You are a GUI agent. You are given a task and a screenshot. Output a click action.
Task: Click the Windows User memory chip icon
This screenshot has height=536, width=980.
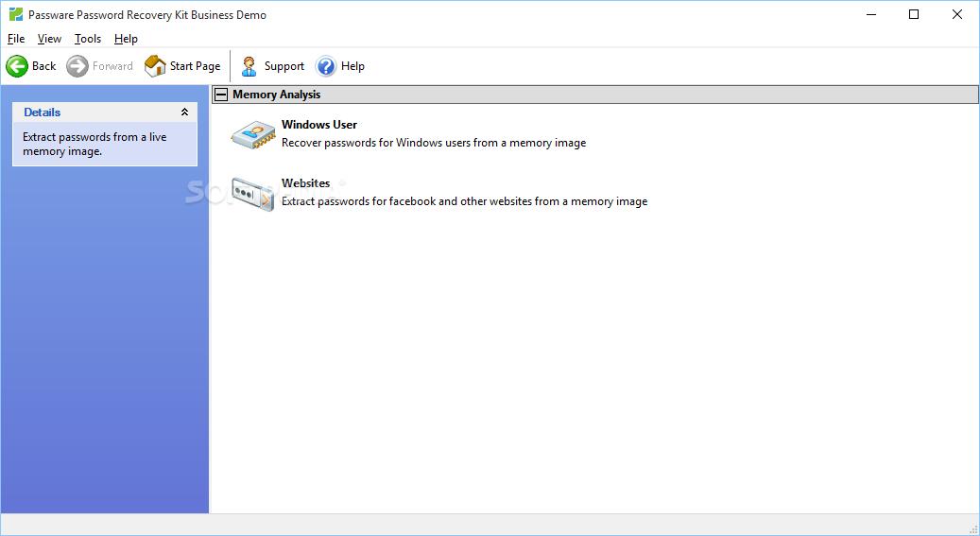click(253, 134)
